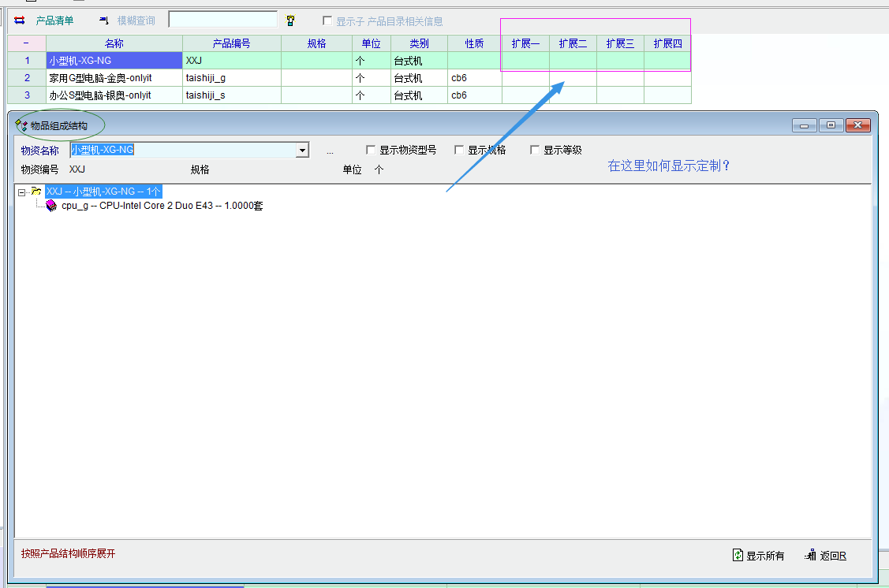
Task: Click the 产品清单 red-blue arrows icon
Action: 20,20
